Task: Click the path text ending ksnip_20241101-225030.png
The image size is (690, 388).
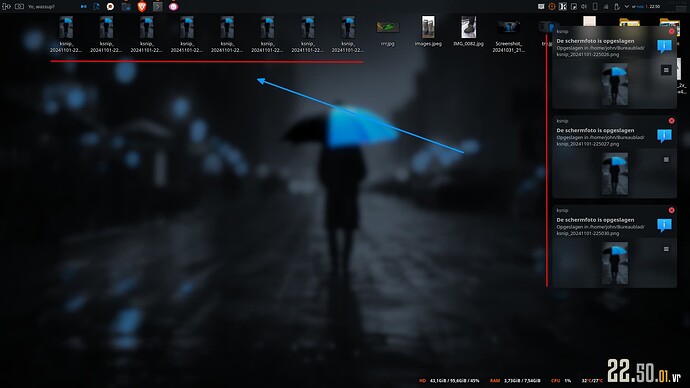Action: click(x=600, y=230)
